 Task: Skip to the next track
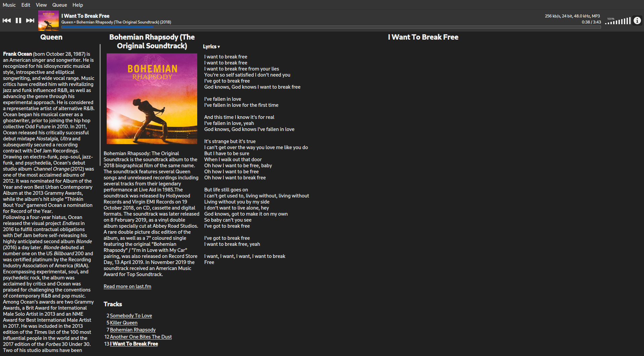[x=30, y=20]
